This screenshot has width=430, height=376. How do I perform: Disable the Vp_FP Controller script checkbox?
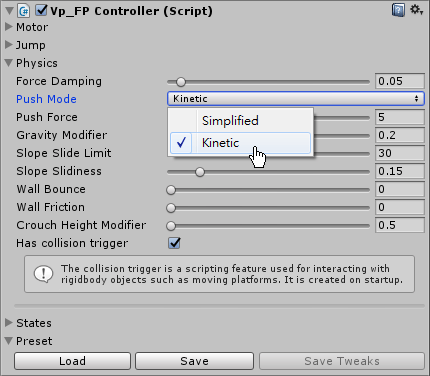tap(41, 10)
